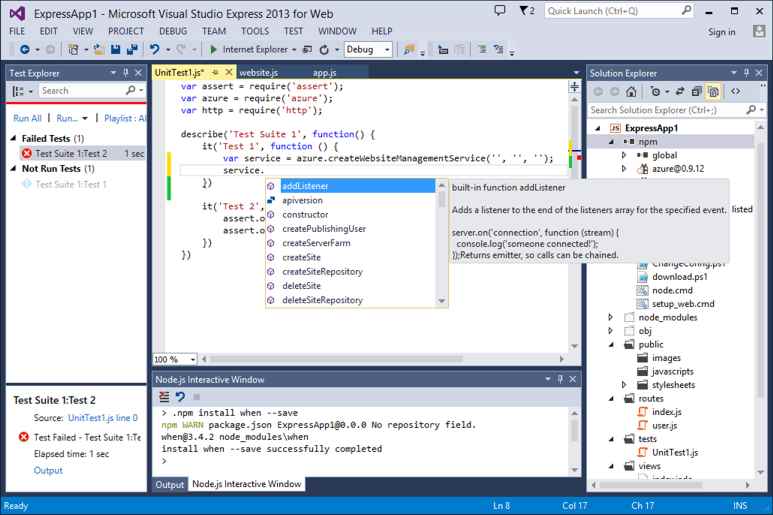This screenshot has width=773, height=515.
Task: Click the Output link in test details
Action: point(48,470)
